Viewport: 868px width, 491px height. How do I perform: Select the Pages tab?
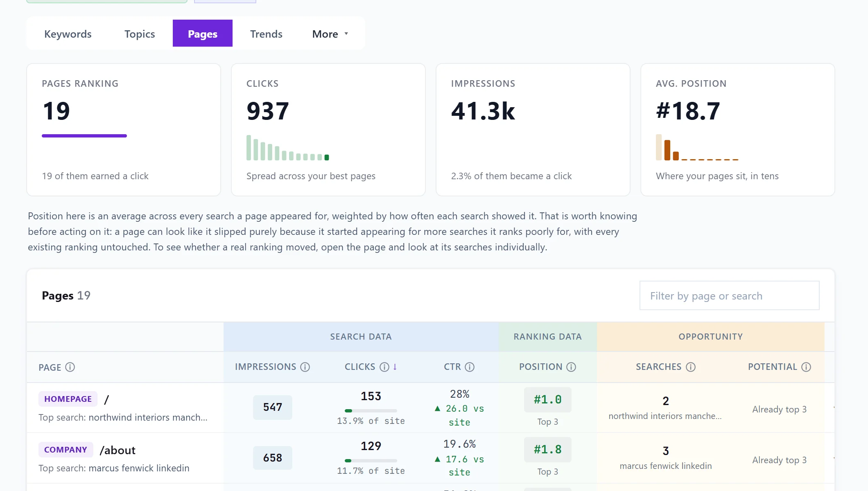pyautogui.click(x=203, y=34)
